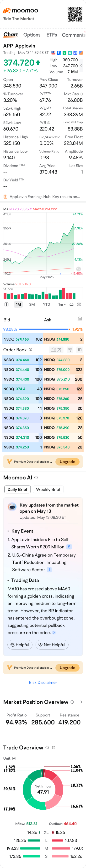Switch to the Options tab
Image resolution: width=86 pixels, height=868 pixels.
pyautogui.click(x=32, y=35)
